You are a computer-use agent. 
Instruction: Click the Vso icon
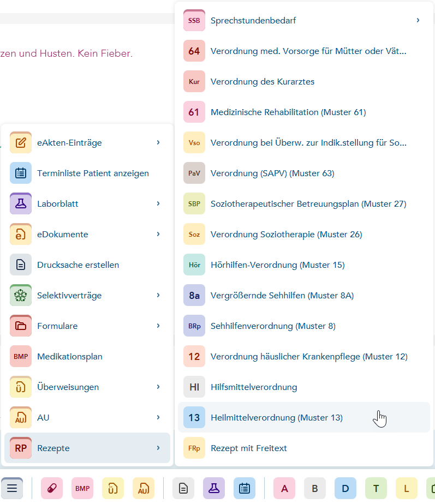point(194,142)
